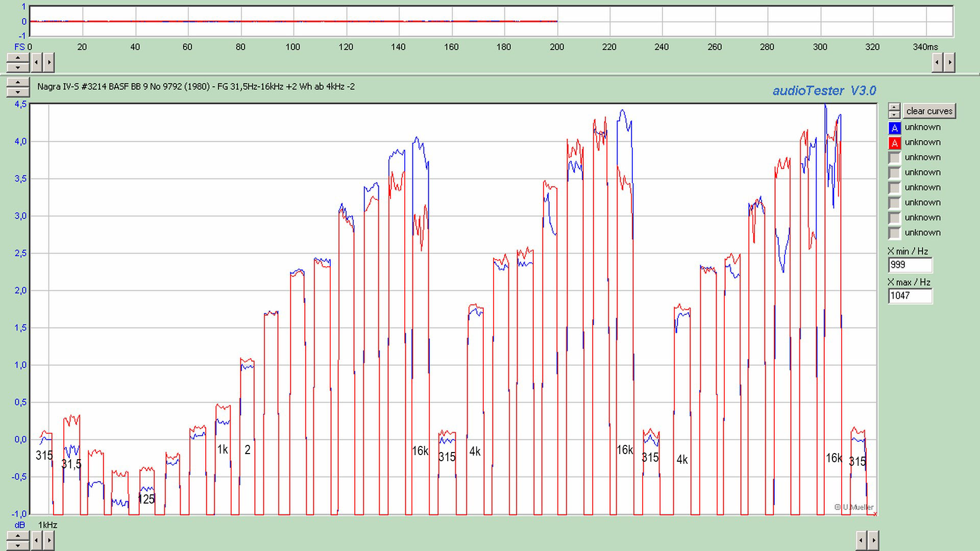Screen dimensions: 980x551
Task: Click left arrow at top-right time axis
Action: 937,63
